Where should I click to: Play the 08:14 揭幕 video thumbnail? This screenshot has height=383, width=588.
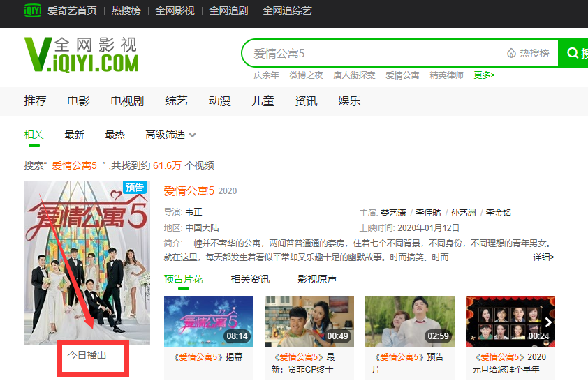click(x=209, y=322)
